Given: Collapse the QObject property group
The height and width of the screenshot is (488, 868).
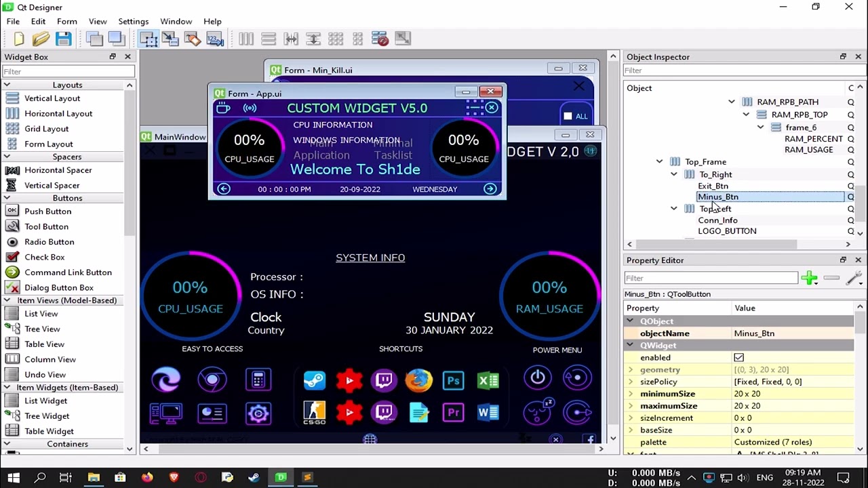Looking at the screenshot, I should pyautogui.click(x=630, y=321).
